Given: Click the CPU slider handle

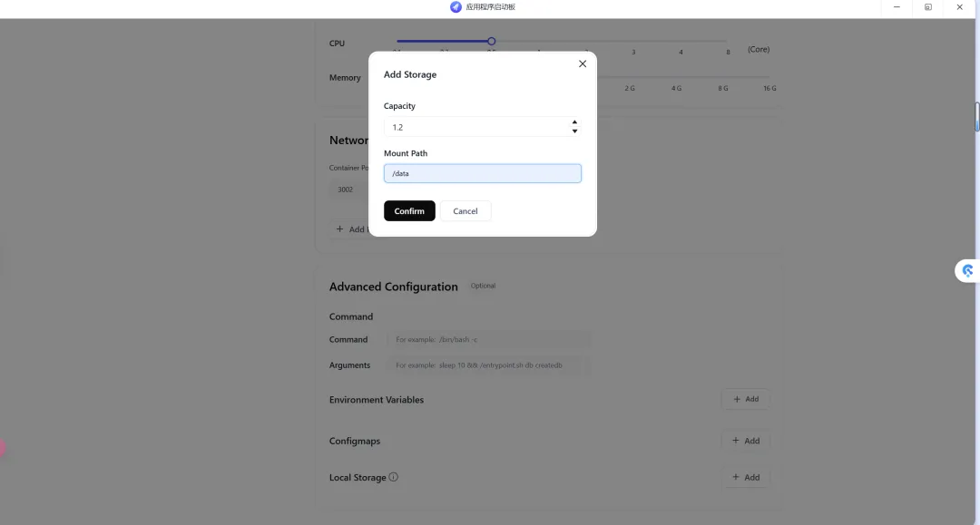Looking at the screenshot, I should coord(491,41).
